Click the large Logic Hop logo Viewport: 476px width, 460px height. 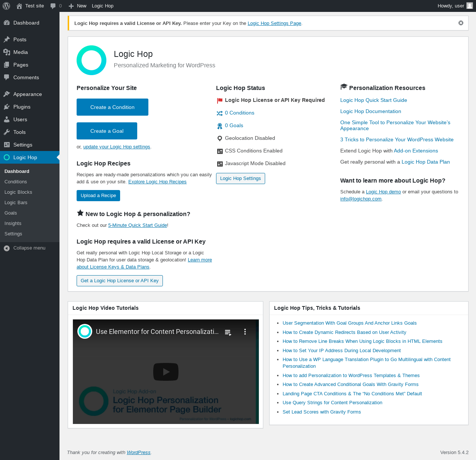click(91, 60)
